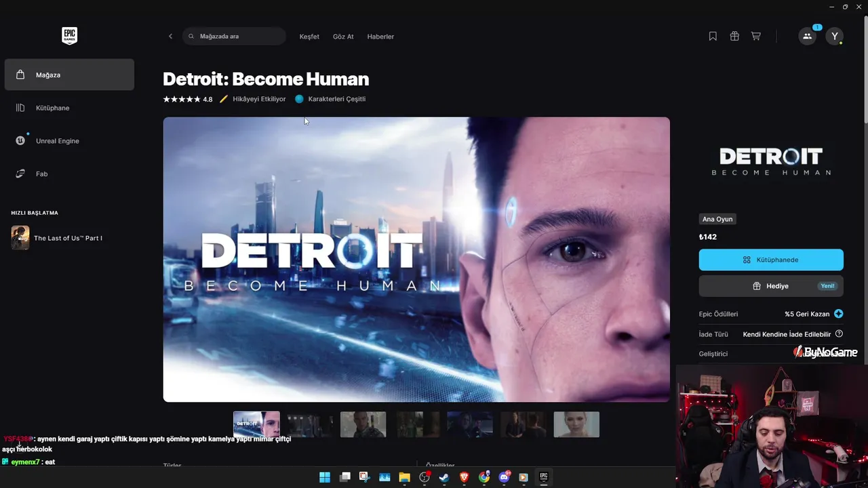The width and height of the screenshot is (868, 488).
Task: Open the Göz At tab
Action: point(343,37)
